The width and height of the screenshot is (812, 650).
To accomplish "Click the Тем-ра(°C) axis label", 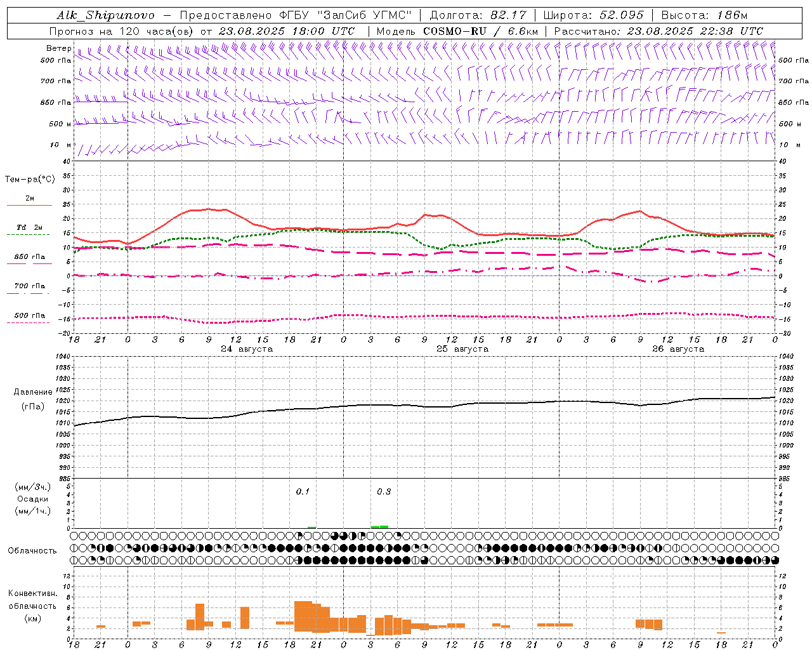I will [30, 180].
